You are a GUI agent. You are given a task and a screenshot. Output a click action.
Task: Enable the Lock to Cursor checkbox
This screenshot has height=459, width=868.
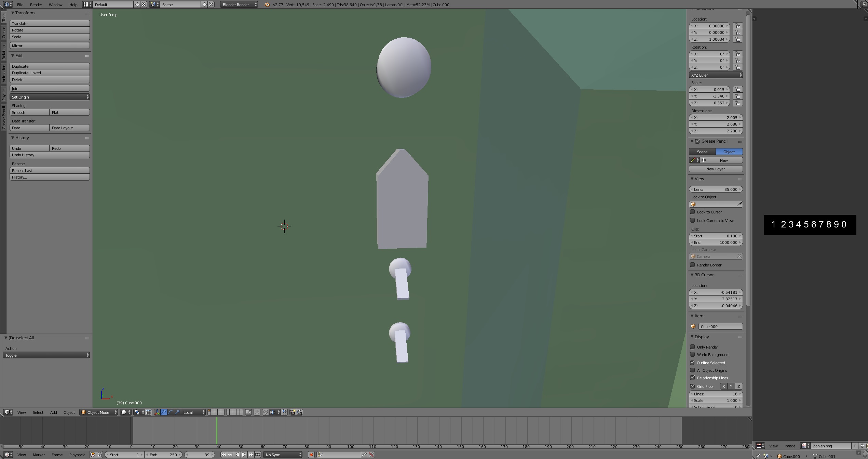[x=692, y=212]
